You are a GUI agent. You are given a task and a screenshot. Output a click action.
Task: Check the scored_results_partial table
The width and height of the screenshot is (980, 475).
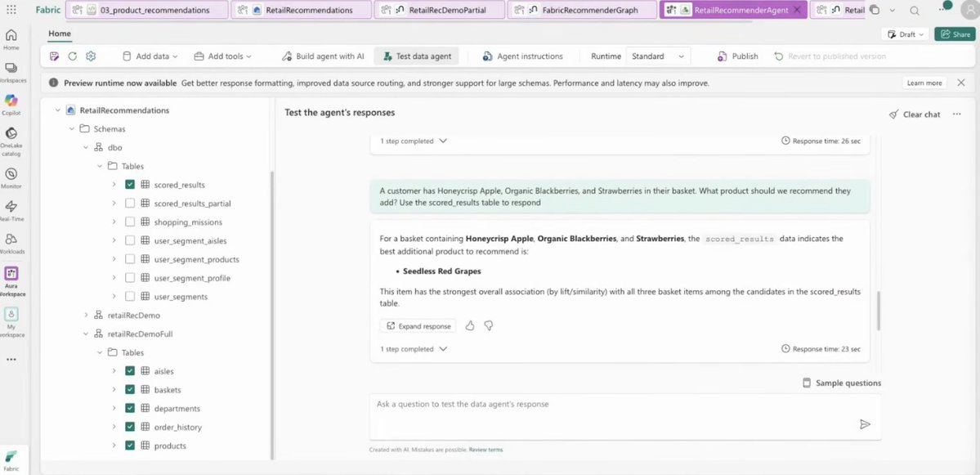[x=130, y=203]
